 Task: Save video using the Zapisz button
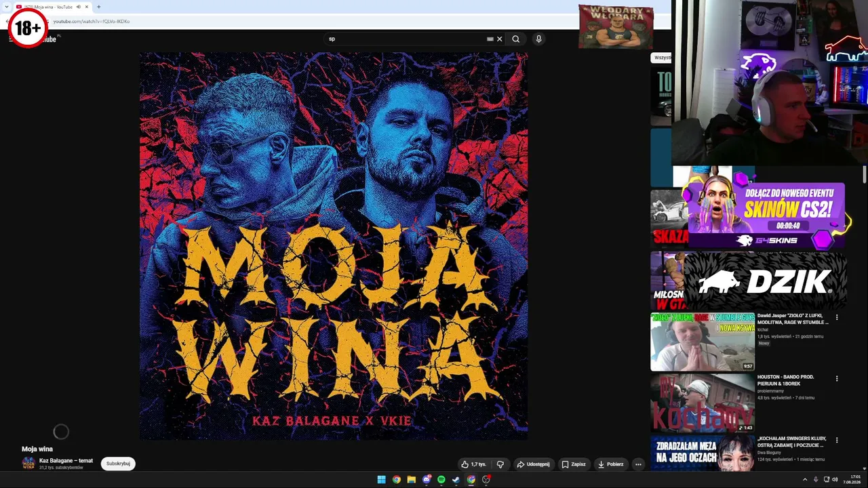pos(574,464)
